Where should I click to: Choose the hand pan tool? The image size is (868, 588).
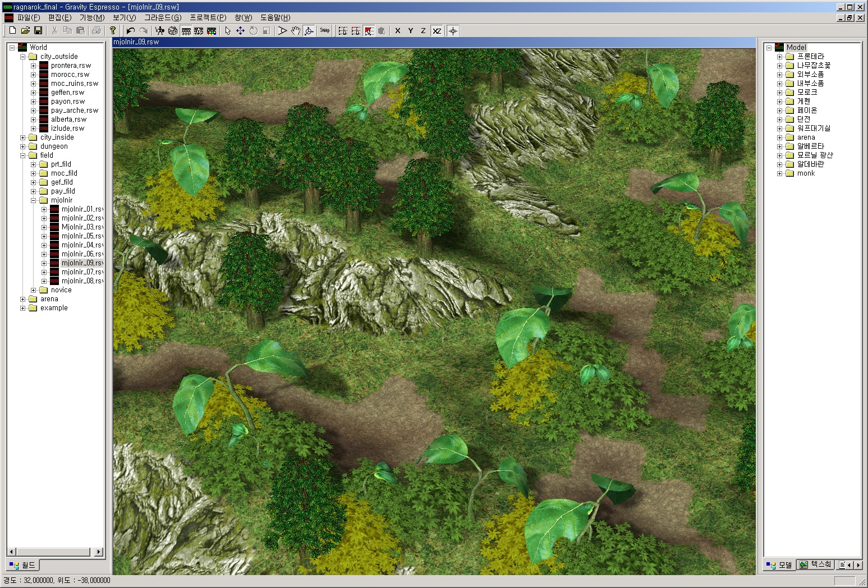click(x=296, y=31)
